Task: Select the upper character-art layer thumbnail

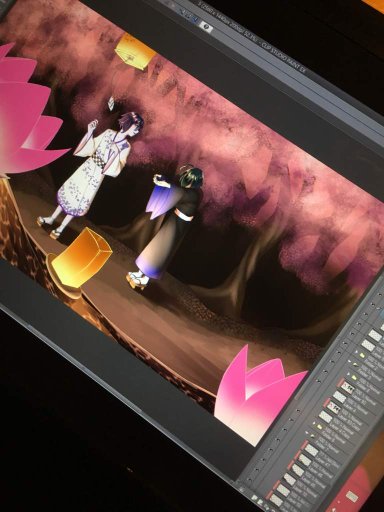Action: tap(347, 388)
